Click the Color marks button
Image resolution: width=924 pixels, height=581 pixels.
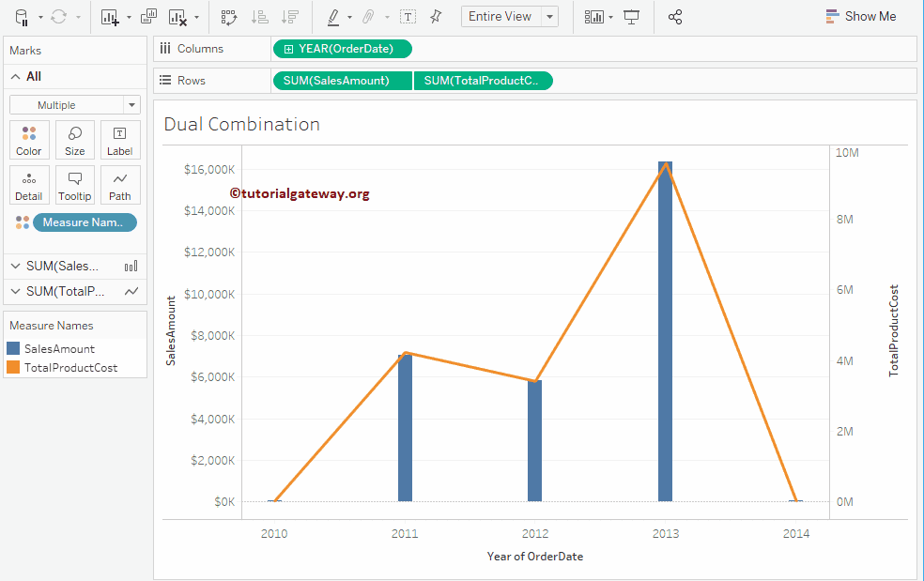pos(29,140)
